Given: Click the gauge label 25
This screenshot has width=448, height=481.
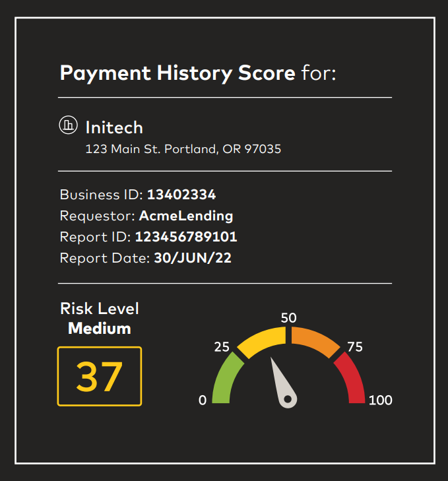Looking at the screenshot, I should click(221, 347).
